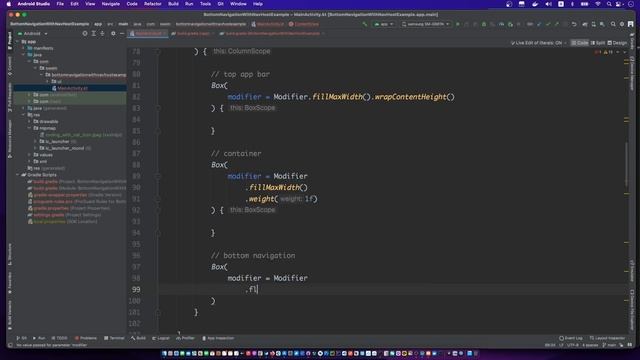Screen dimensions: 640x360
Task: Expand the manifests folder in project tree
Action: click(x=23, y=48)
